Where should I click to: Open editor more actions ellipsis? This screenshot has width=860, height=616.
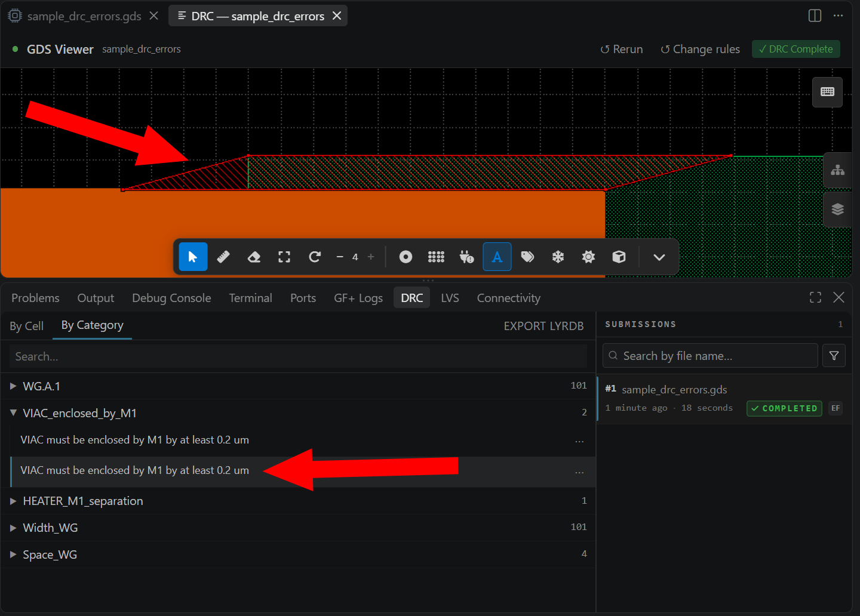[838, 16]
